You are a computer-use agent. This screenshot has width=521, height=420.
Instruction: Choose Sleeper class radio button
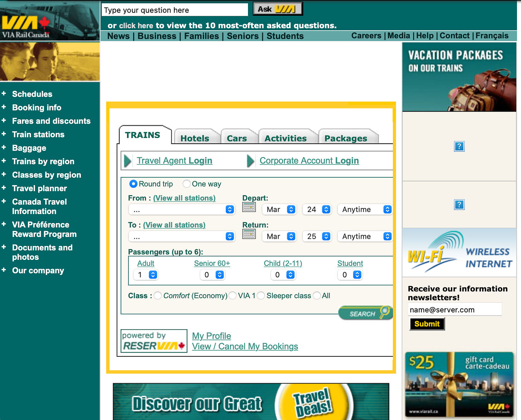click(261, 296)
